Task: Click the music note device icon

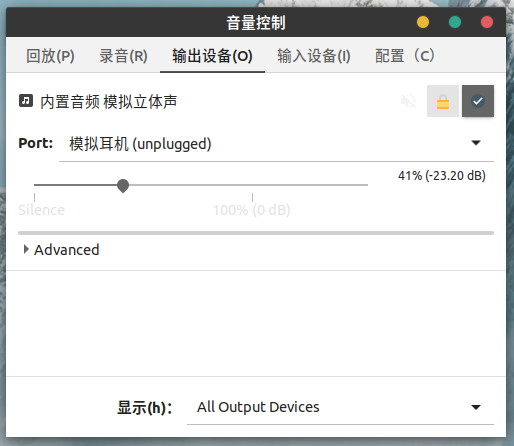Action: pos(26,101)
